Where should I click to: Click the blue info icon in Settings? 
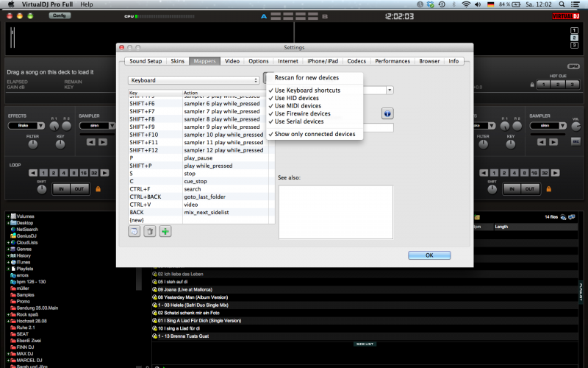pyautogui.click(x=387, y=113)
